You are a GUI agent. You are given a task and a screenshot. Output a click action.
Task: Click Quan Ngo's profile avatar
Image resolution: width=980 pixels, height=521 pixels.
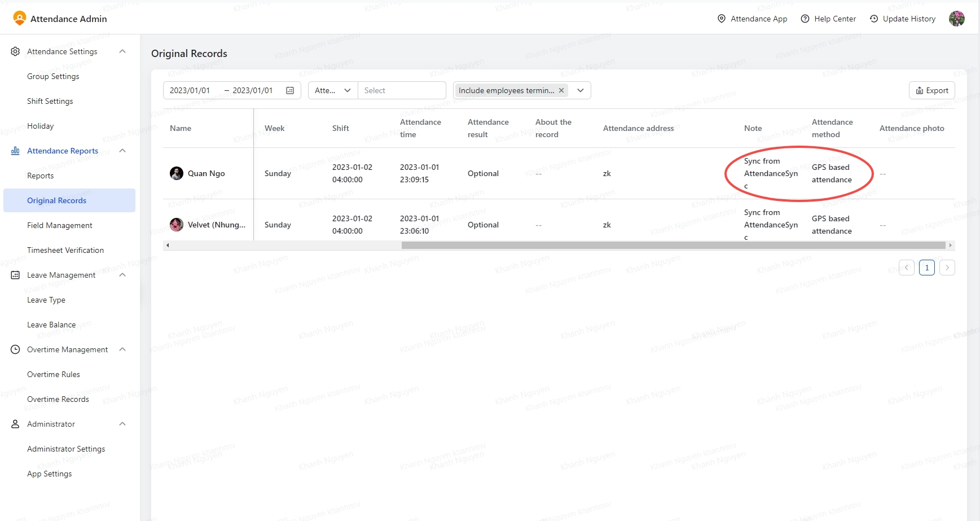pos(177,173)
